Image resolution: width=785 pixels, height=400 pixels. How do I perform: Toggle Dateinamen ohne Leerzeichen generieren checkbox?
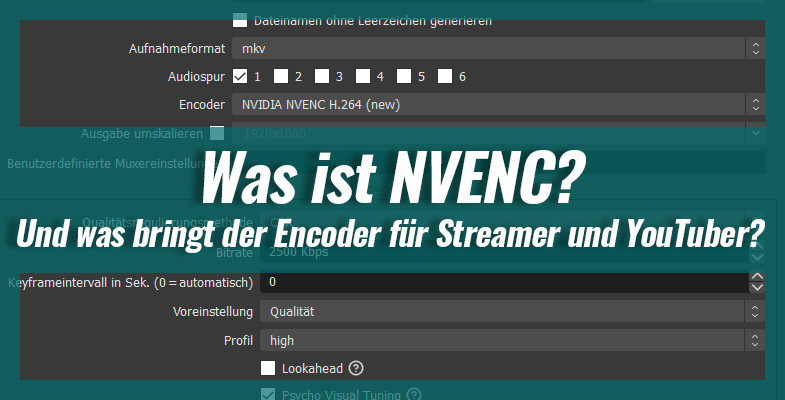click(240, 18)
